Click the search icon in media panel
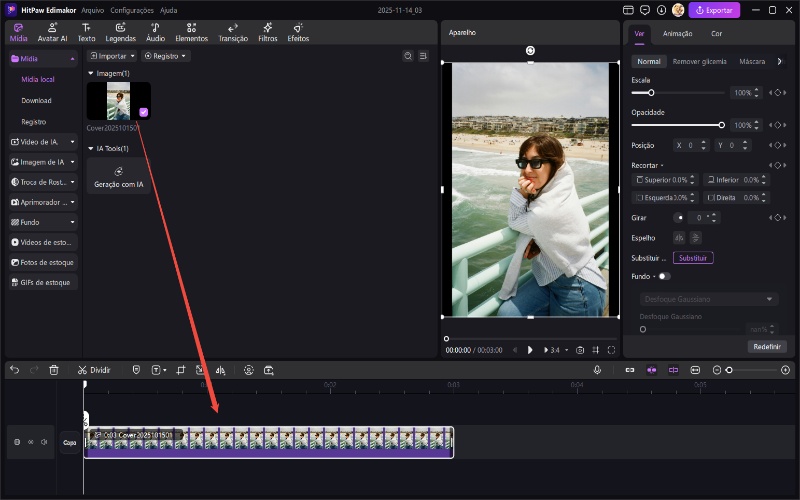This screenshot has width=800, height=500. (408, 56)
